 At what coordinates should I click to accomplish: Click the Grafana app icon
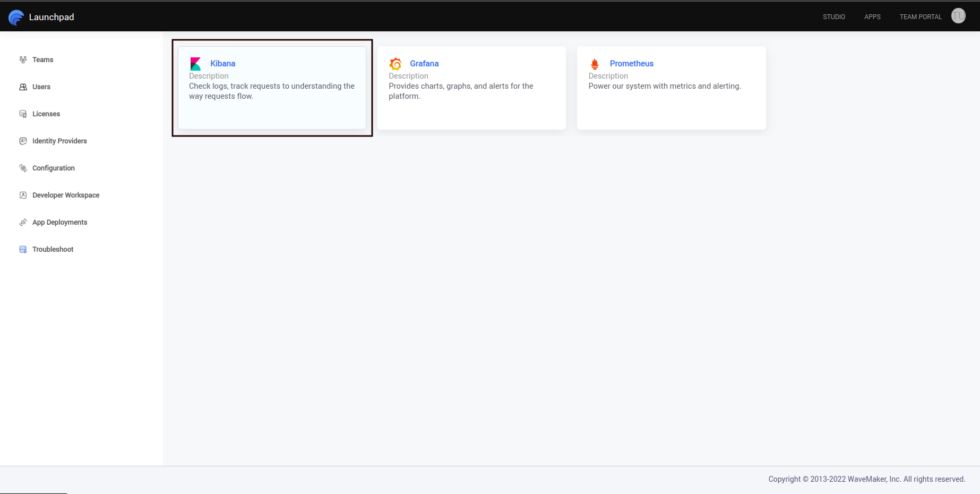click(x=396, y=63)
